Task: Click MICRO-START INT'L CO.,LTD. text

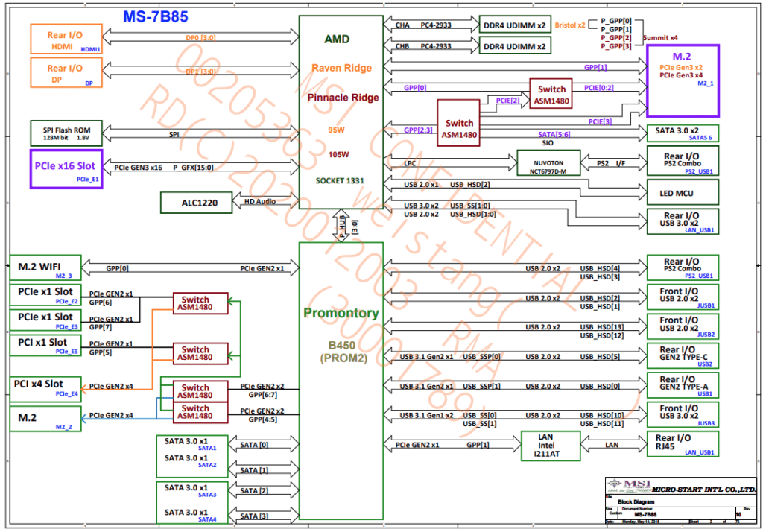Action: (704, 490)
